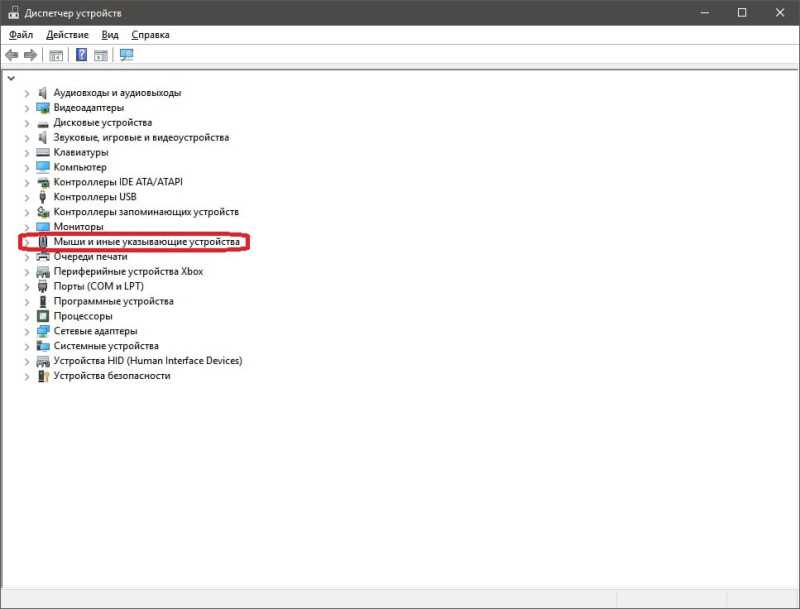This screenshot has height=609, width=800.
Task: Click the folder icon beside Системные устройства
Action: 43,346
